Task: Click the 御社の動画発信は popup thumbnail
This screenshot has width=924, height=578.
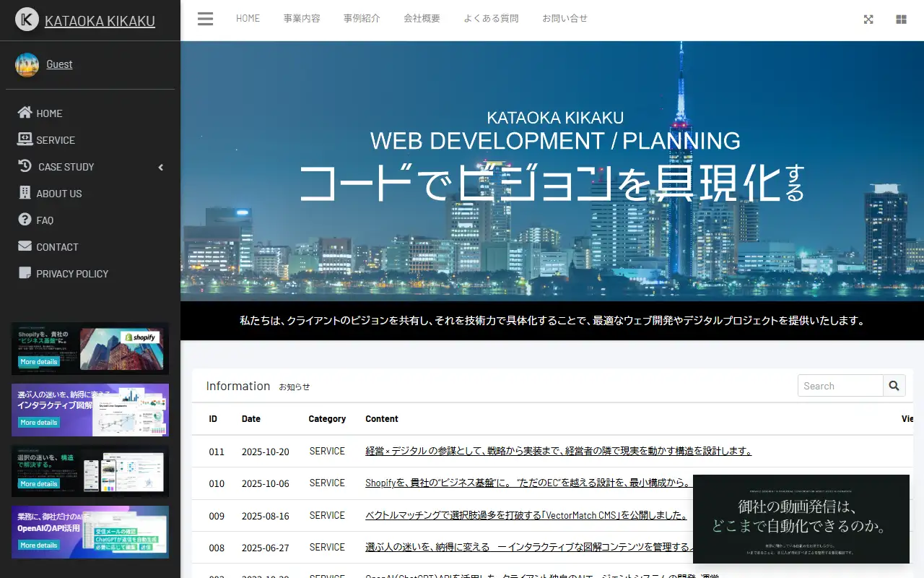Action: point(801,519)
